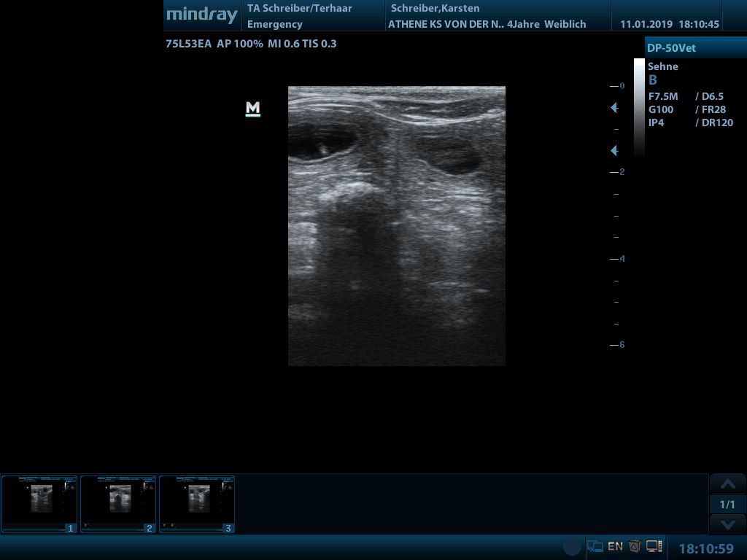Screen dimensions: 747x560
Task: Select the lower focus position arrow
Action: (x=614, y=150)
